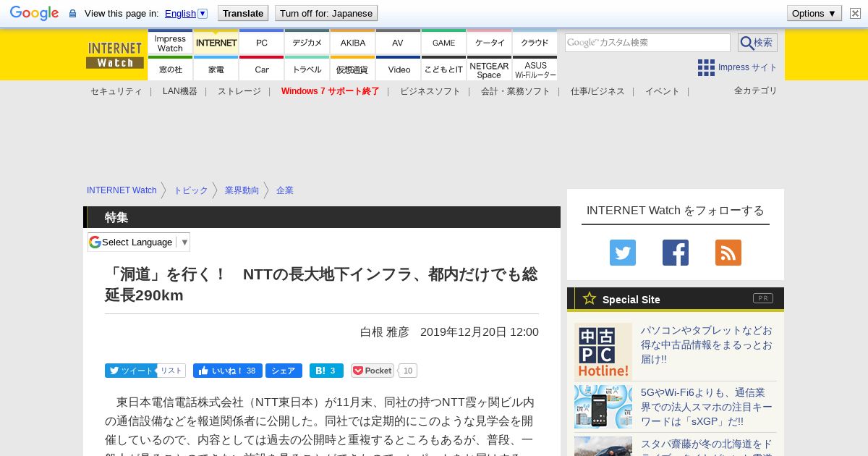Click the Facebook シェア button
The width and height of the screenshot is (868, 456).
[284, 371]
